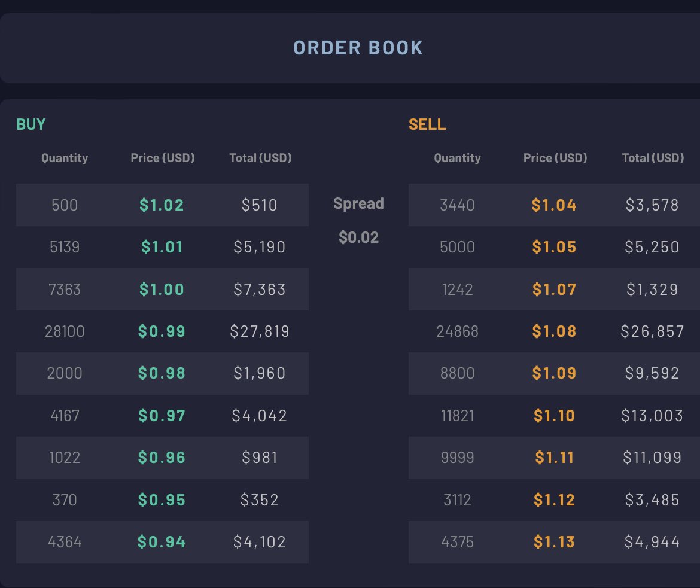Select the SELL section label
This screenshot has width=700, height=588.
(427, 124)
